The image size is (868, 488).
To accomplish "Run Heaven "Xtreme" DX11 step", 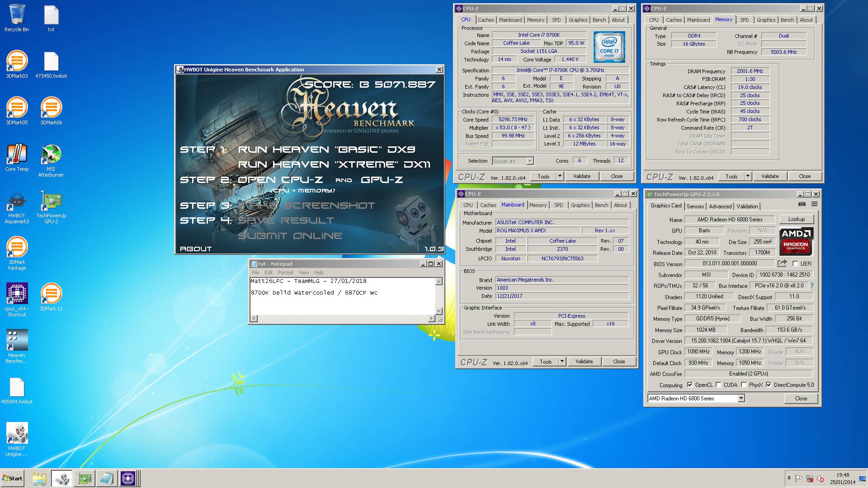I will click(334, 164).
